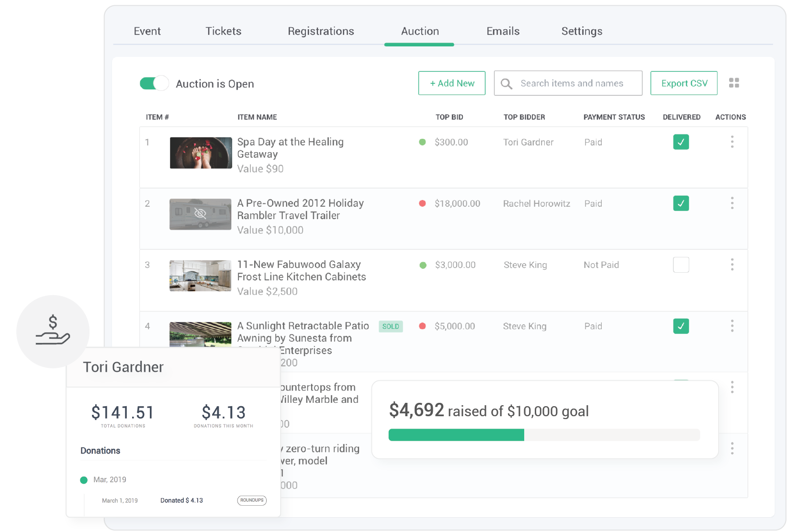Click Steve King on Kitchen Cabinets row
The image size is (799, 532).
click(525, 265)
